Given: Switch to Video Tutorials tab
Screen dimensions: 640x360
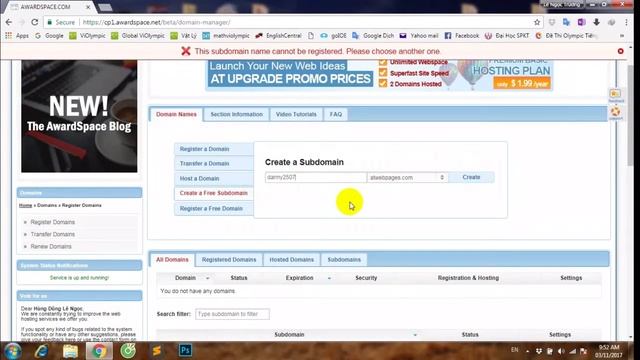Looking at the screenshot, I should [x=296, y=114].
